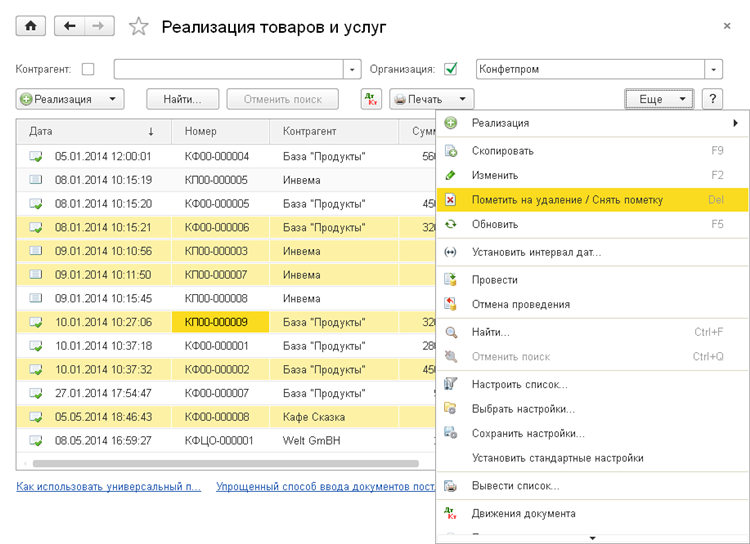
Task: Uncheck the Организация filter checkbox
Action: (451, 69)
